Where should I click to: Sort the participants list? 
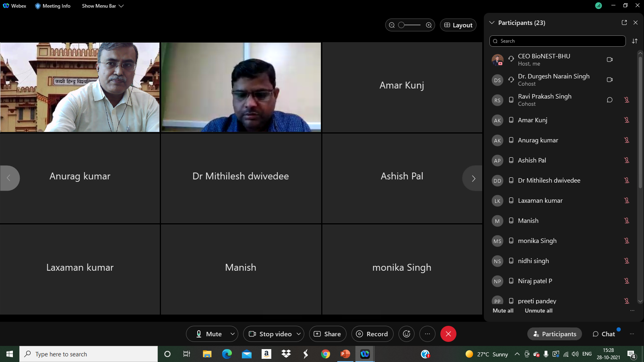coord(635,41)
